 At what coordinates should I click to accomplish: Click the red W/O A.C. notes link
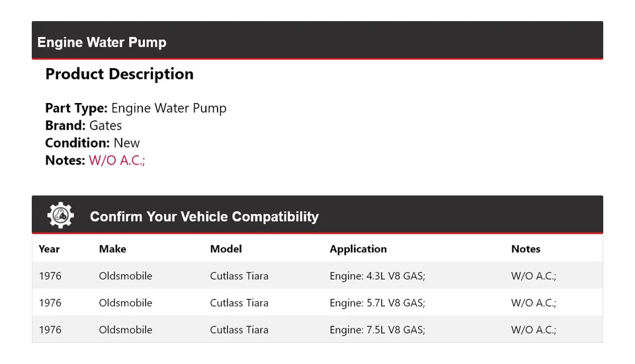(117, 160)
